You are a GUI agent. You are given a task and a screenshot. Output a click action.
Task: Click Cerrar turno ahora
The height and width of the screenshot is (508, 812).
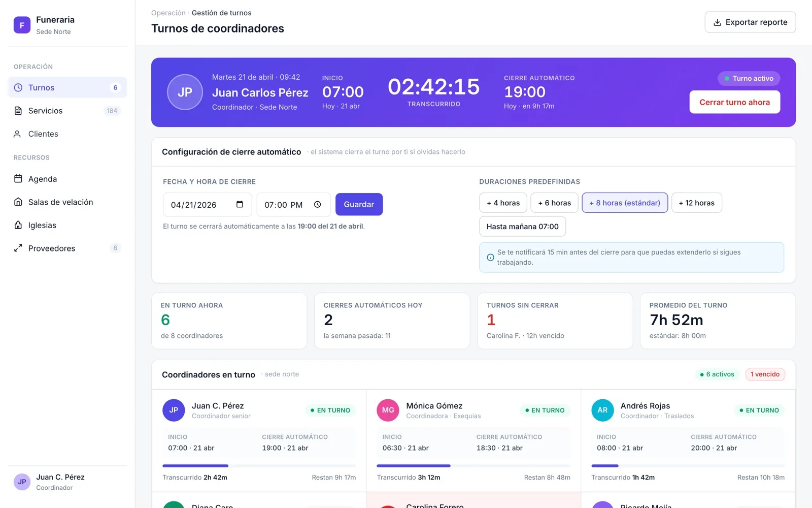point(734,102)
